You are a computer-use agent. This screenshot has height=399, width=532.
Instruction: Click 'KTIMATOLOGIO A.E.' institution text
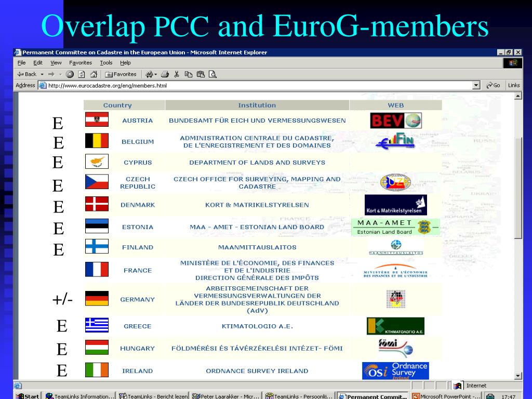click(x=257, y=326)
